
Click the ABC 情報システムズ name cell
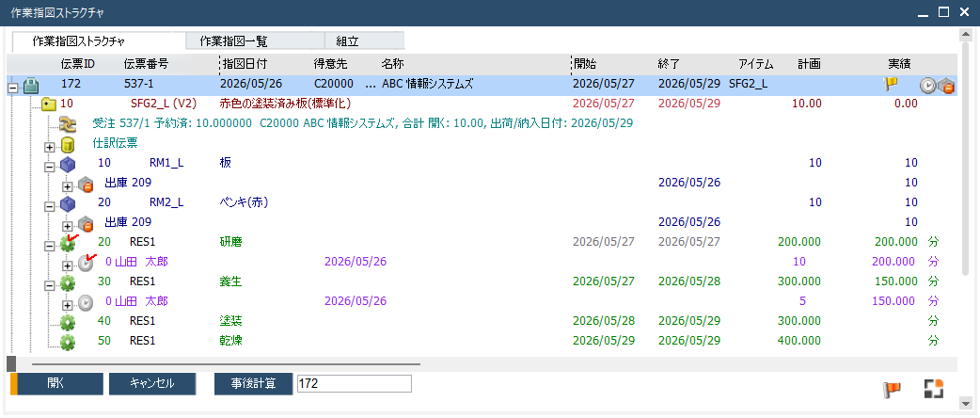point(428,84)
